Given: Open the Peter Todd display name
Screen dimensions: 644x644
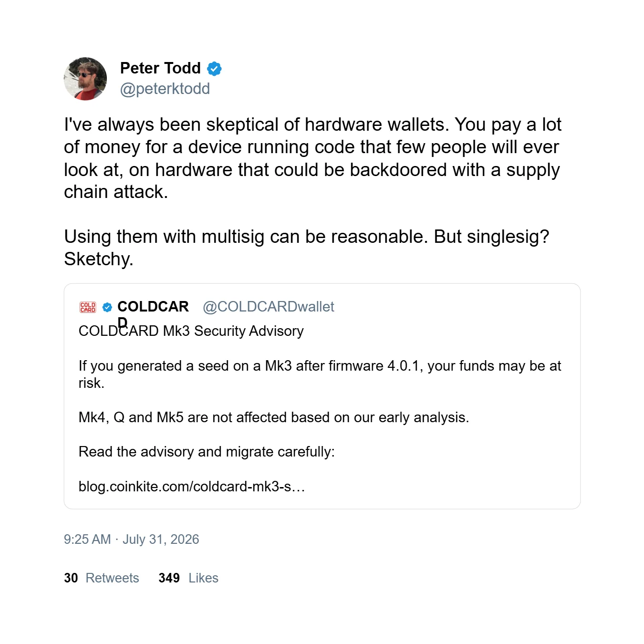Looking at the screenshot, I should pos(160,68).
